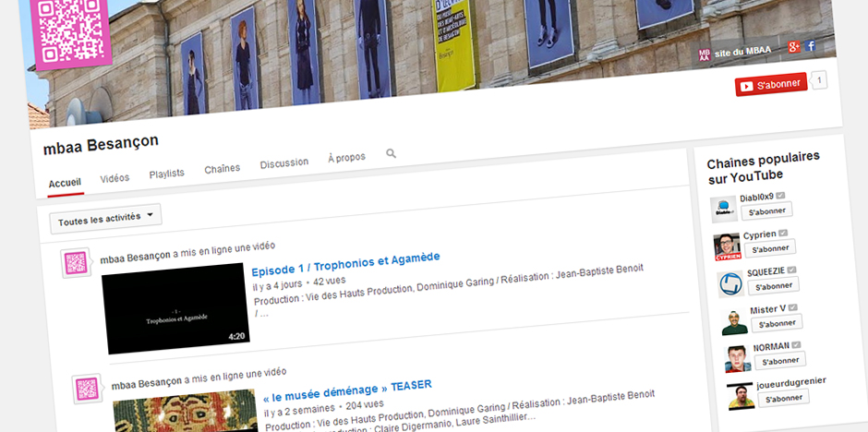The height and width of the screenshot is (432, 868).
Task: Open joueurdugrenier channel avatar
Action: click(x=741, y=396)
